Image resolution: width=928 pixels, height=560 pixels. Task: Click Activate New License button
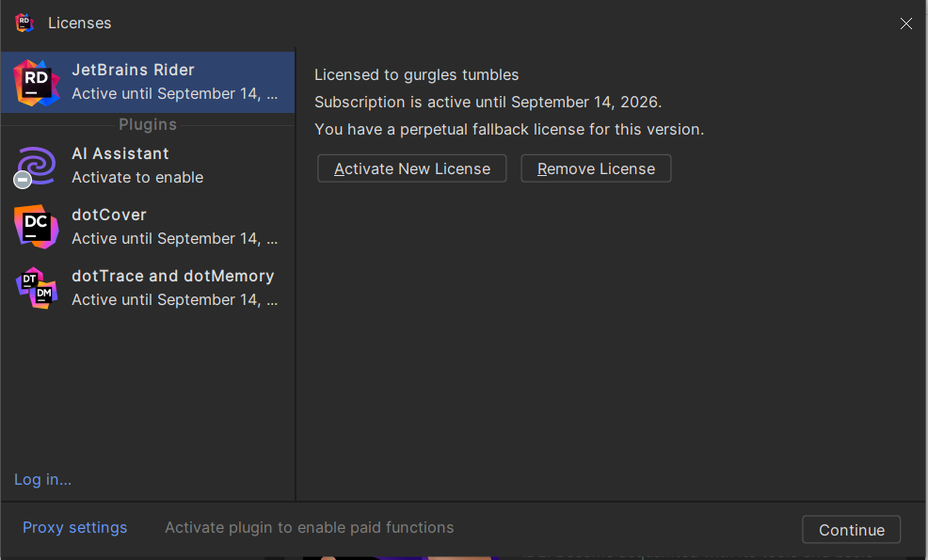[x=412, y=168]
